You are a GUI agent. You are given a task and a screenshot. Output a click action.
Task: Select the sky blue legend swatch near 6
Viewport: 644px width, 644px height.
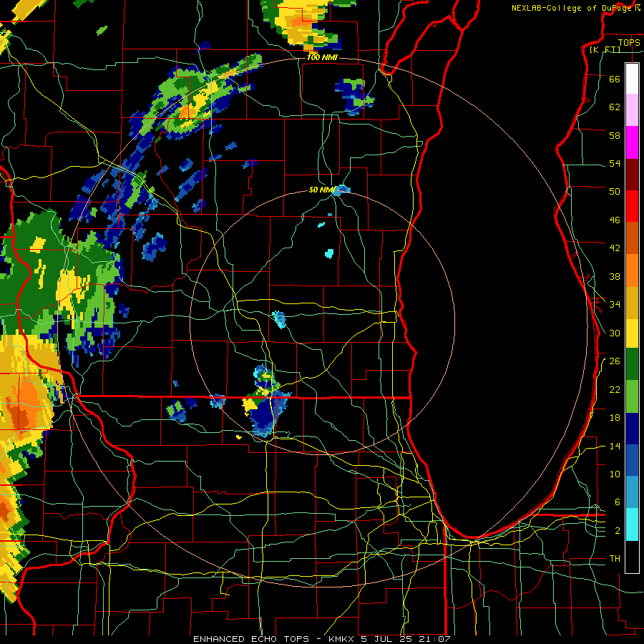[x=632, y=492]
